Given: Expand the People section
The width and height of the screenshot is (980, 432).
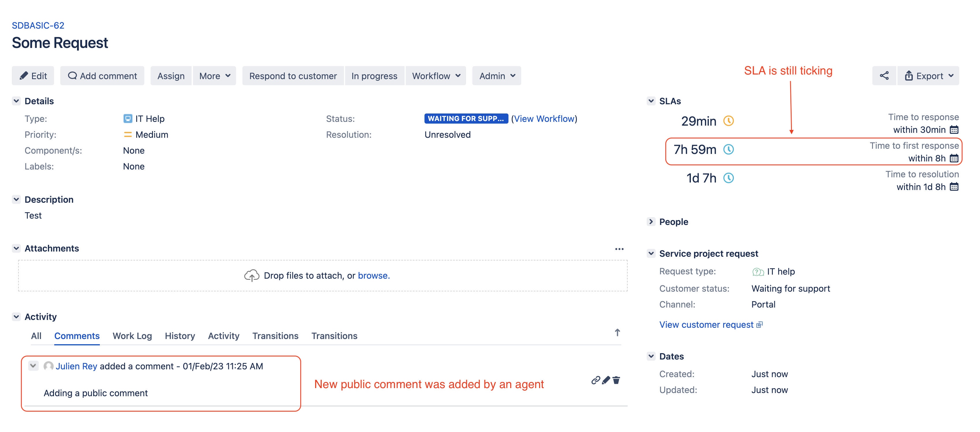Looking at the screenshot, I should point(651,221).
